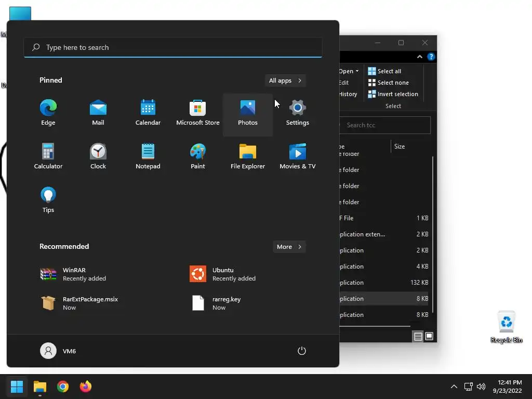
Task: Open Notepad from Start menu
Action: [x=148, y=157]
